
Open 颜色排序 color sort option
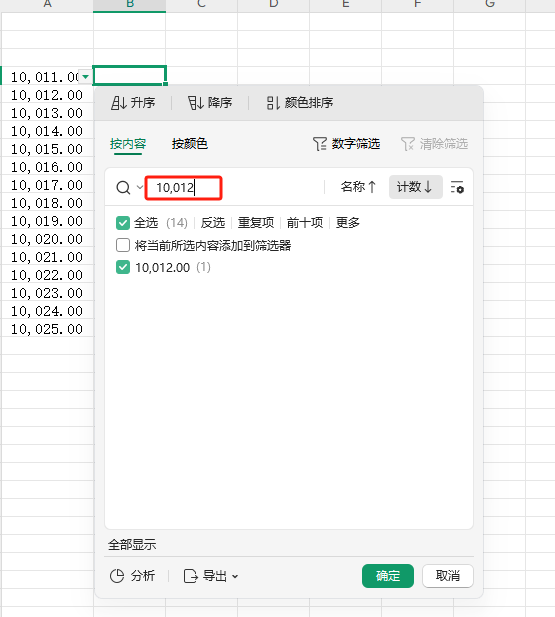click(300, 103)
